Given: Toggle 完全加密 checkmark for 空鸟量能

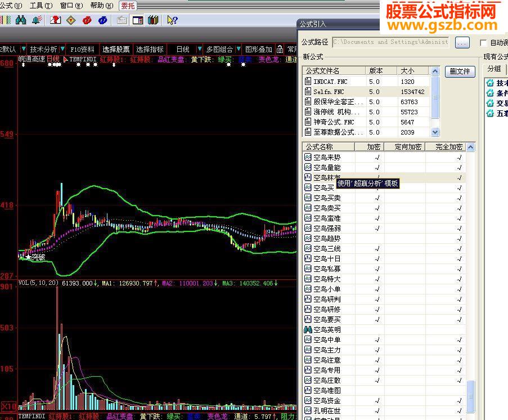Looking at the screenshot, I should point(459,167).
